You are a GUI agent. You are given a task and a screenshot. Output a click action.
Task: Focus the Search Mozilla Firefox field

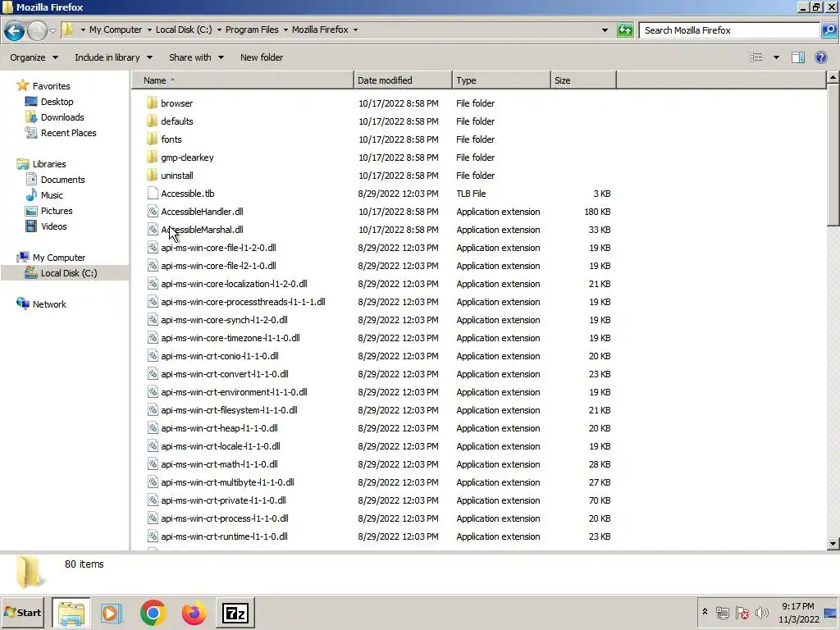point(729,30)
